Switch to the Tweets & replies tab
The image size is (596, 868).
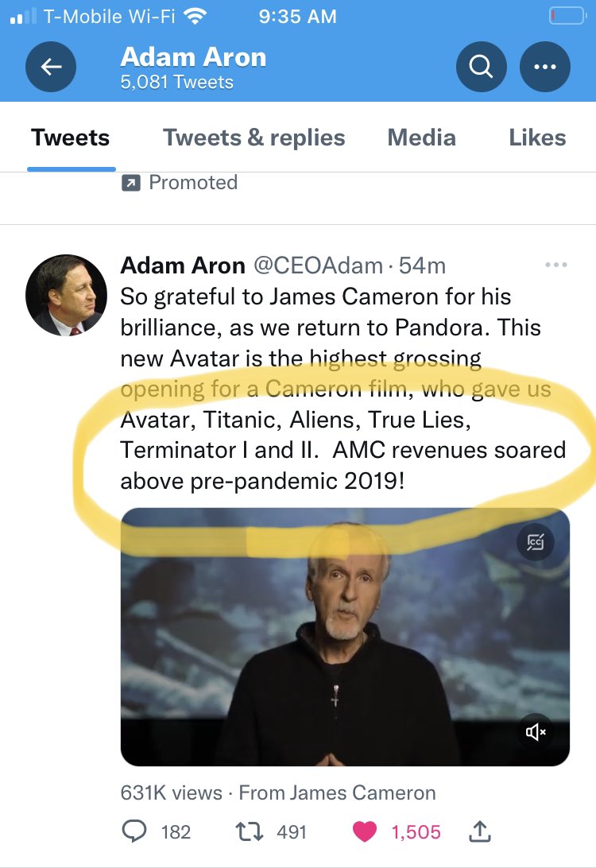tap(254, 138)
